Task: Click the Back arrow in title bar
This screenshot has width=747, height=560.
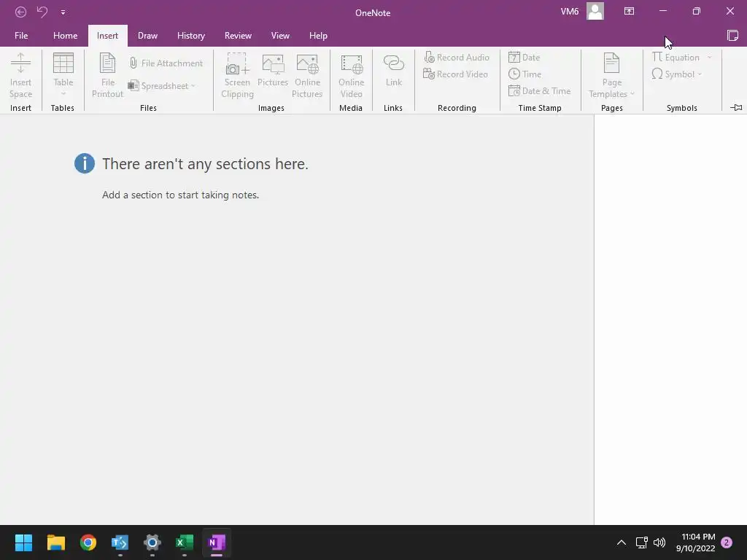Action: (x=20, y=12)
